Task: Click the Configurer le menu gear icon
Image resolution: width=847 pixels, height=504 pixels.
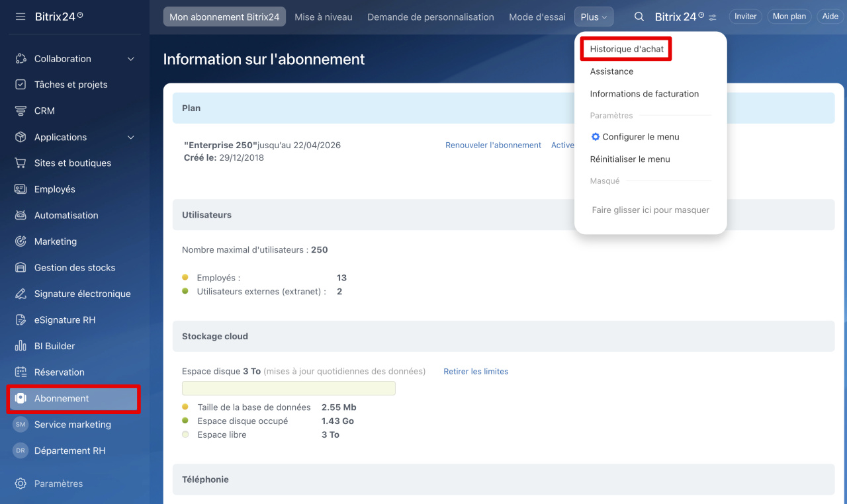Action: tap(595, 137)
